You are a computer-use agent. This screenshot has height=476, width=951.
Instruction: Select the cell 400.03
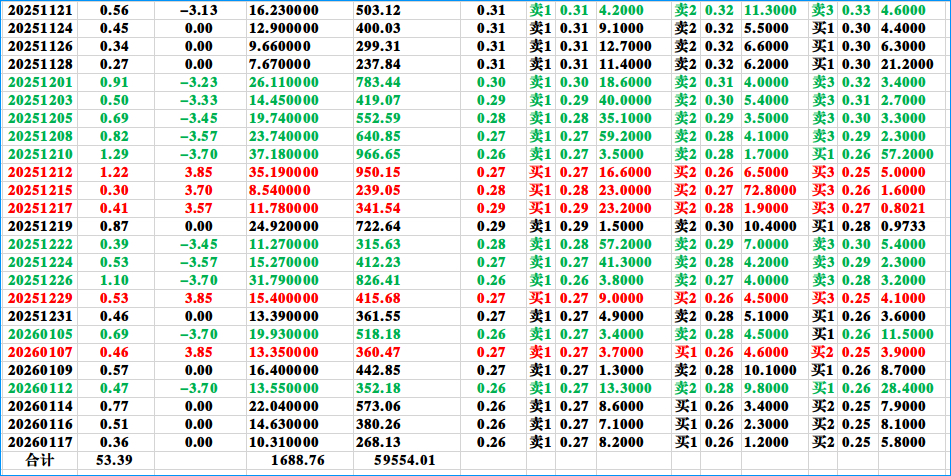click(379, 28)
